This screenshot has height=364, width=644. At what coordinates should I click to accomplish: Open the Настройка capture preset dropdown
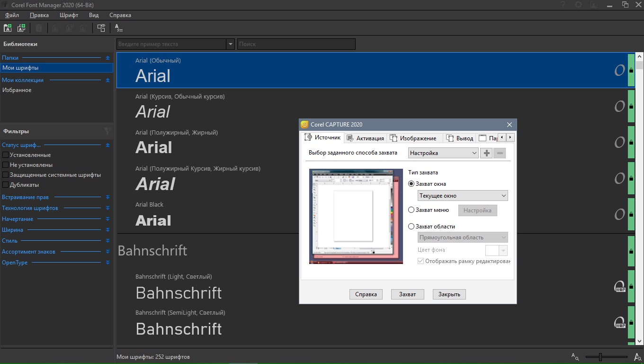(443, 153)
